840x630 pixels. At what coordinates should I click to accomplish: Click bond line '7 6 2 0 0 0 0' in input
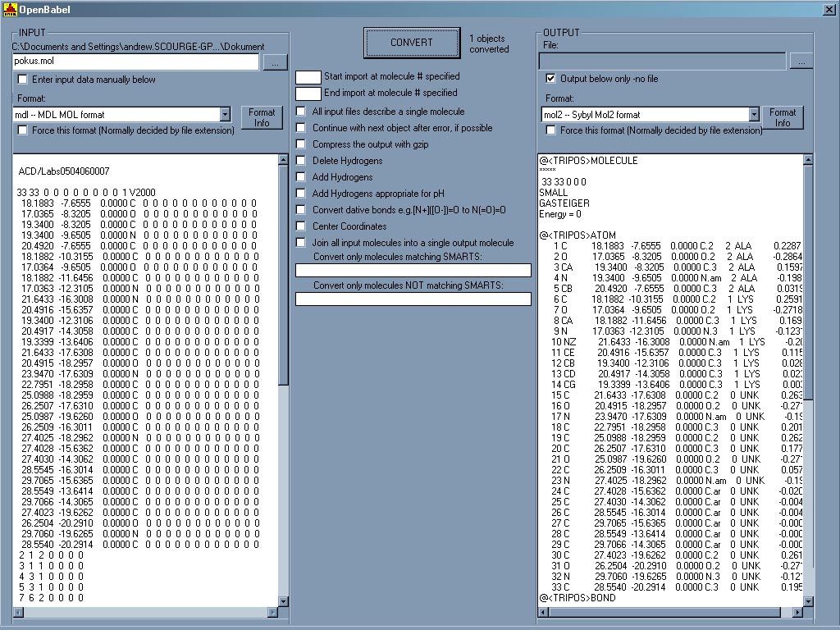[52, 598]
